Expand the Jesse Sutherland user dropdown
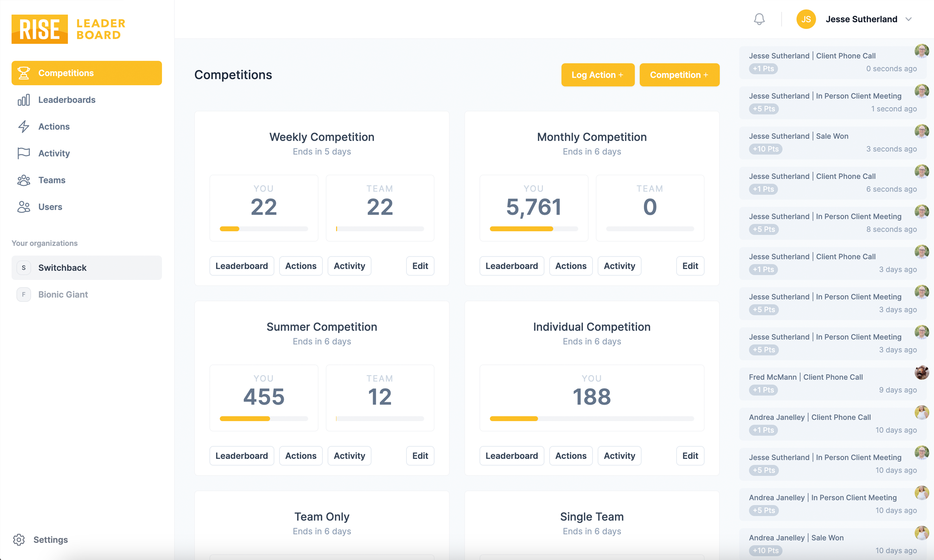 tap(911, 19)
